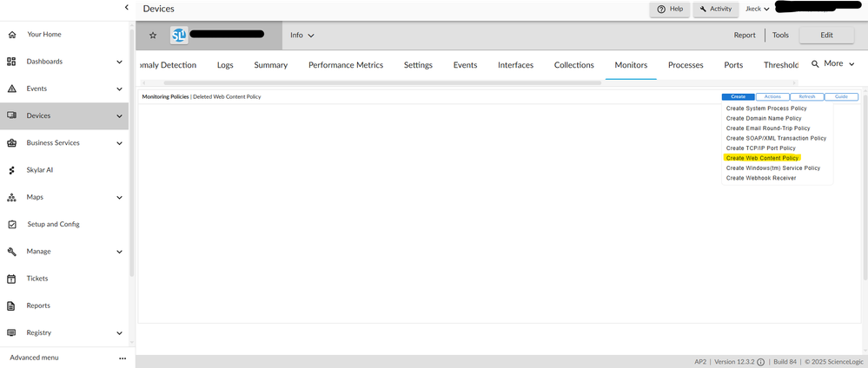Viewport: 868px width, 368px height.
Task: Open the Info dropdown
Action: 302,36
